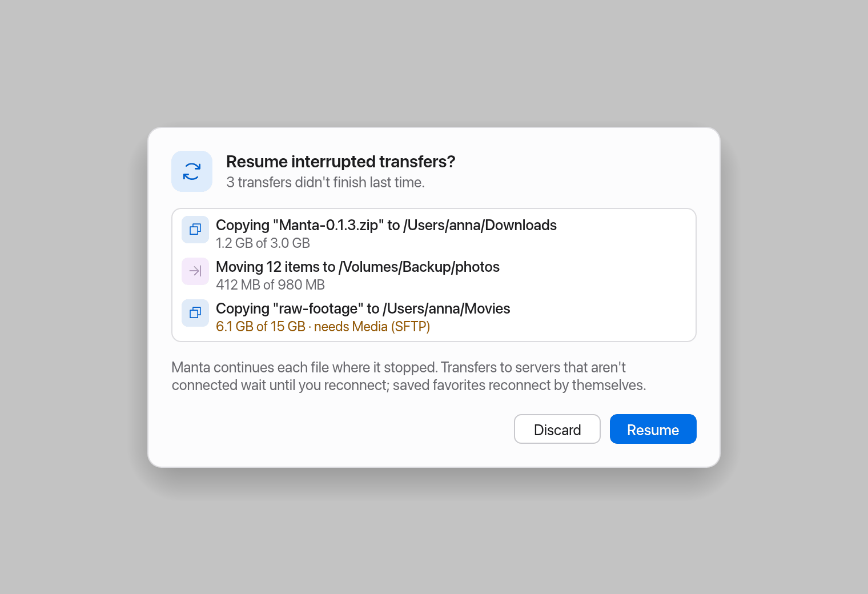Click the "needs Media (SFTP)" warning text

pyautogui.click(x=372, y=327)
